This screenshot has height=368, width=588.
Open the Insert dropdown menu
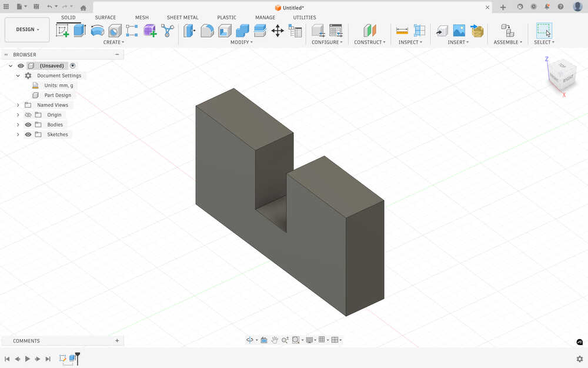[x=458, y=42]
